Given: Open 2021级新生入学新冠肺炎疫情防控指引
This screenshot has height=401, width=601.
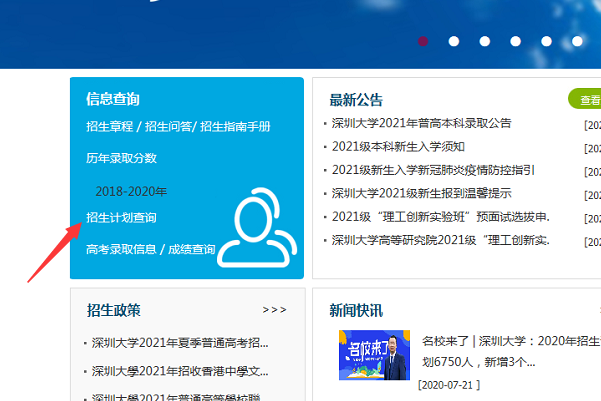Looking at the screenshot, I should pyautogui.click(x=433, y=170).
